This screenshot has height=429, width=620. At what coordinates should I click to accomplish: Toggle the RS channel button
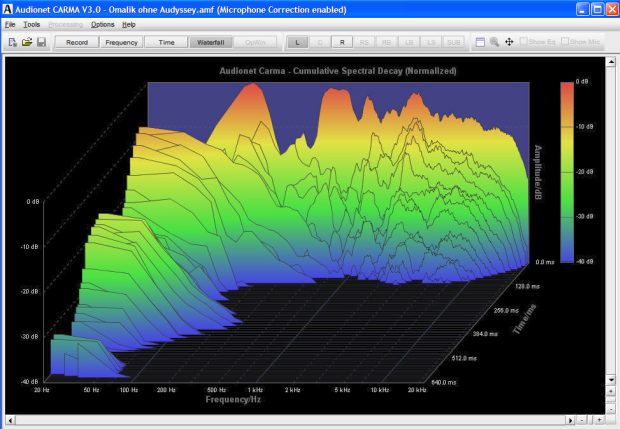click(x=364, y=42)
